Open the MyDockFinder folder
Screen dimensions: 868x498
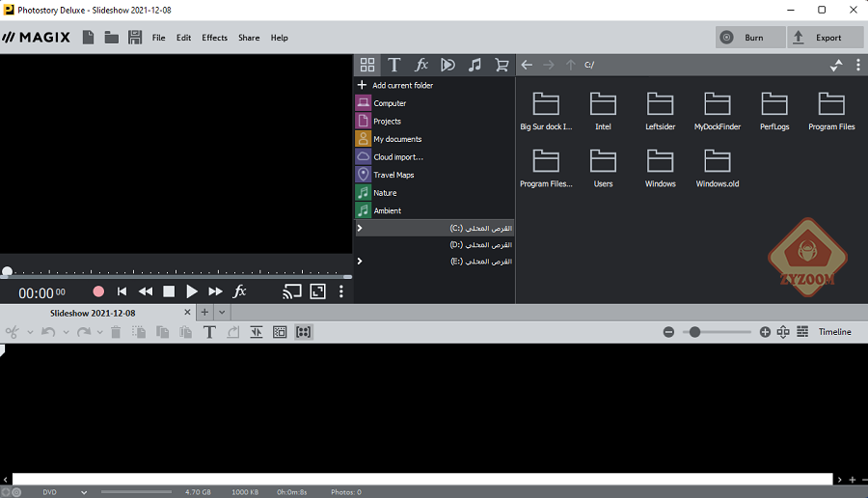(717, 111)
